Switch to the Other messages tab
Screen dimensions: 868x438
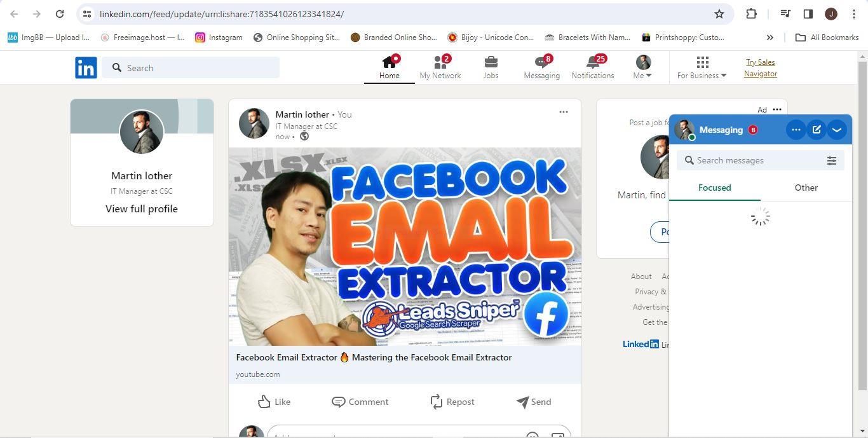[806, 188]
